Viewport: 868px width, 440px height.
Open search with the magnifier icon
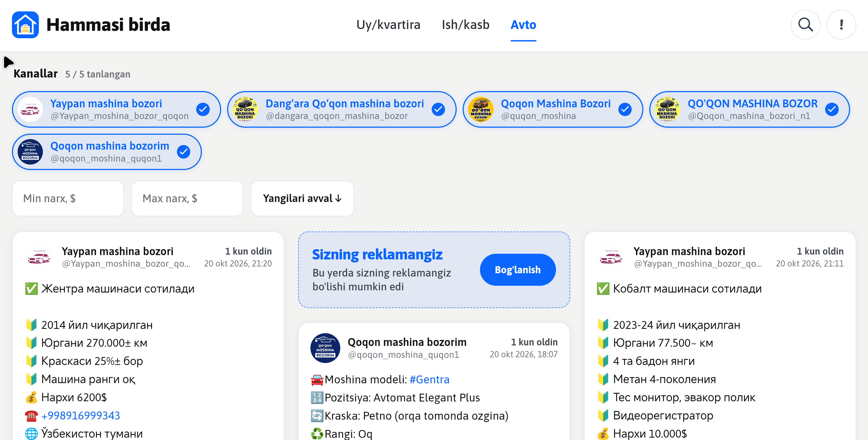point(805,25)
